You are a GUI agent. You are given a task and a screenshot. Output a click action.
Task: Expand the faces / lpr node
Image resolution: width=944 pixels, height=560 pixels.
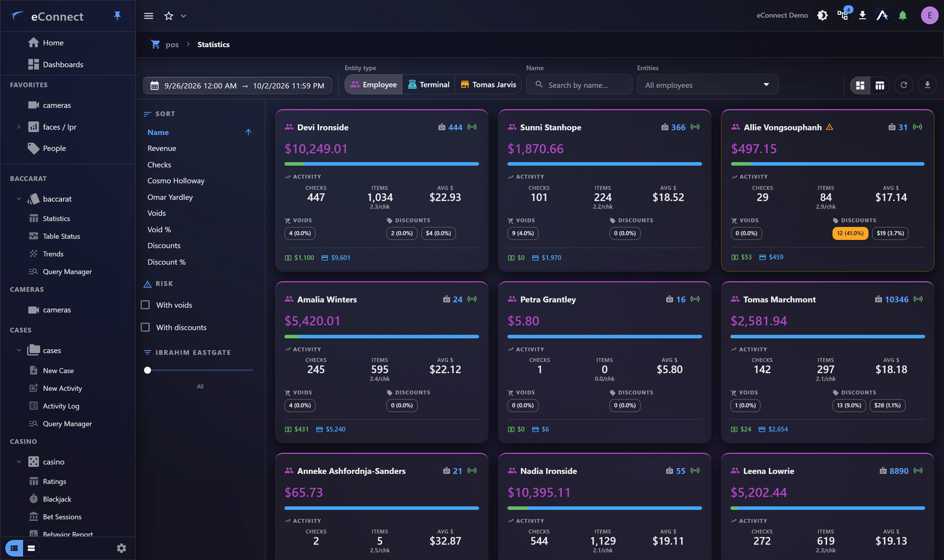[19, 127]
